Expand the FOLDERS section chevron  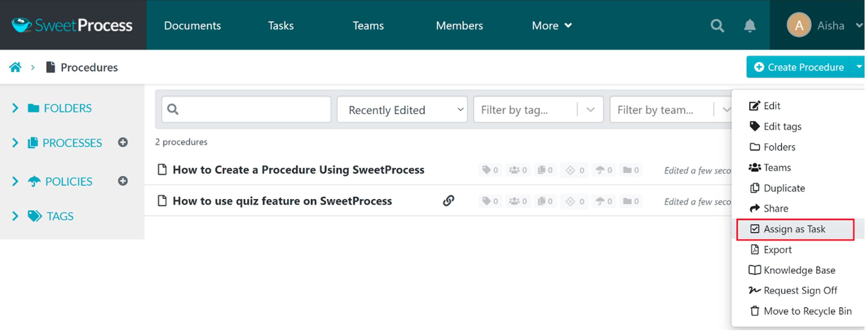pos(15,109)
